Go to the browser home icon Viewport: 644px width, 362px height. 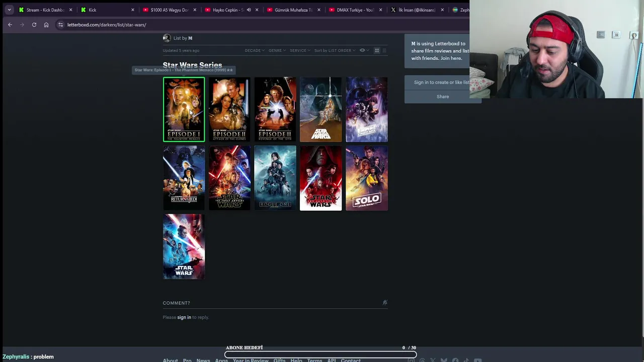pos(46,25)
